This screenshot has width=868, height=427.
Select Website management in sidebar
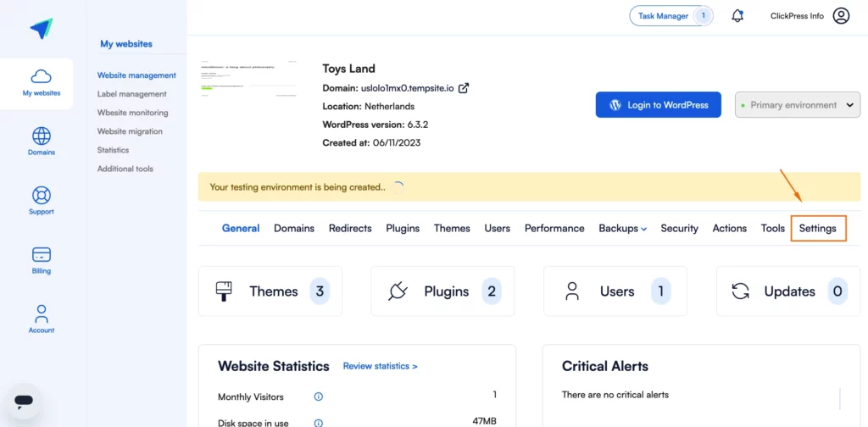136,75
